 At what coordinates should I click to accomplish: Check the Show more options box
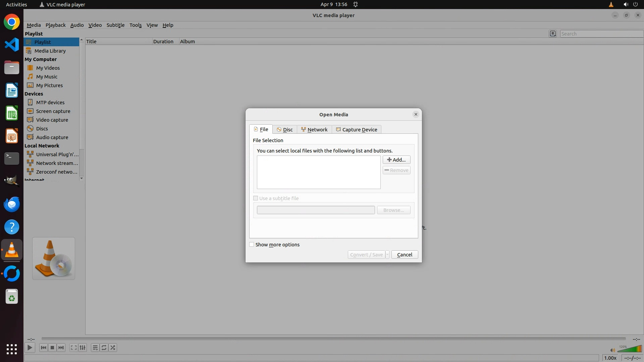point(252,245)
